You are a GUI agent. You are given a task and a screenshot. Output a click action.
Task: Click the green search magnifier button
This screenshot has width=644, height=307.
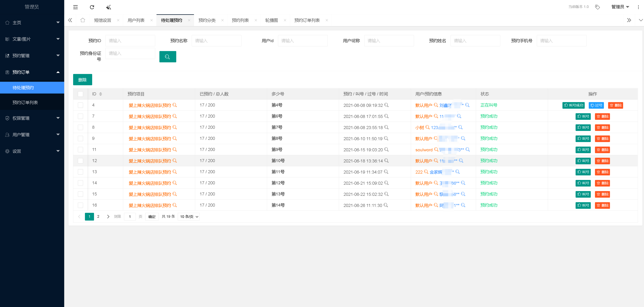point(167,57)
